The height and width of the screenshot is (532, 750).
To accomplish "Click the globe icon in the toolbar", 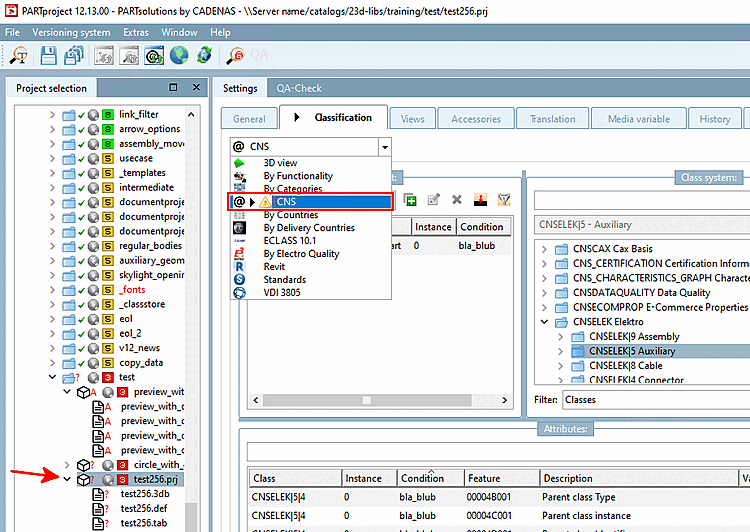I will click(179, 55).
